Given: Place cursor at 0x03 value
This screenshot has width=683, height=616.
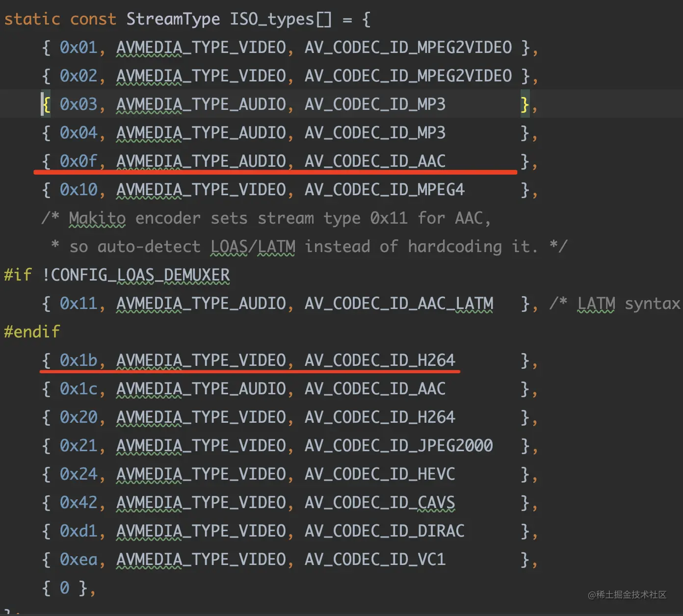Looking at the screenshot, I should pyautogui.click(x=79, y=104).
